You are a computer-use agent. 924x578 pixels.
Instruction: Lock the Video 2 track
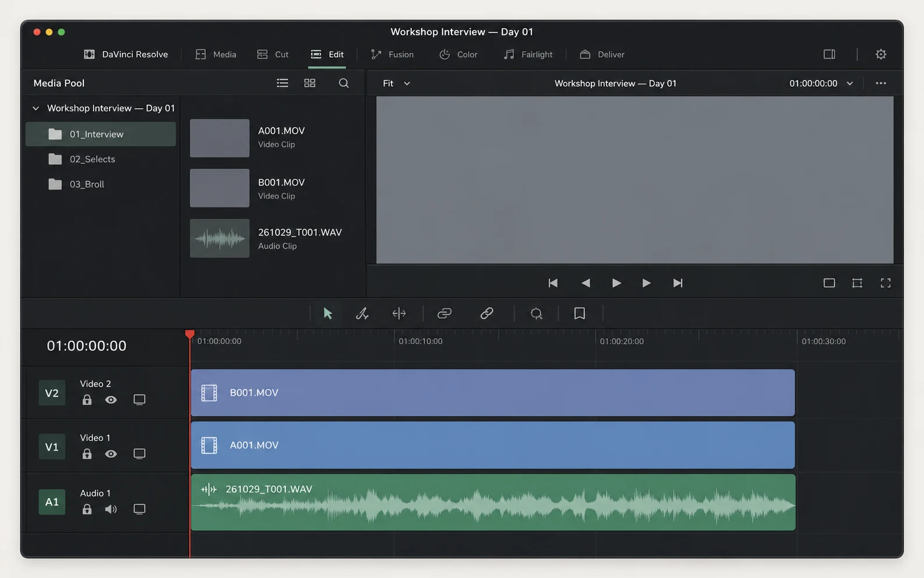pyautogui.click(x=87, y=400)
